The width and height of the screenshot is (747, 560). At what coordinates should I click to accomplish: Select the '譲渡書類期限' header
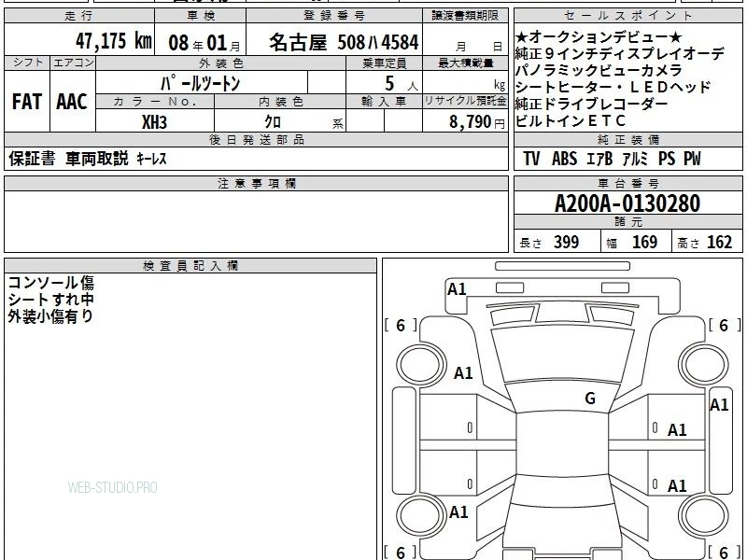[465, 15]
